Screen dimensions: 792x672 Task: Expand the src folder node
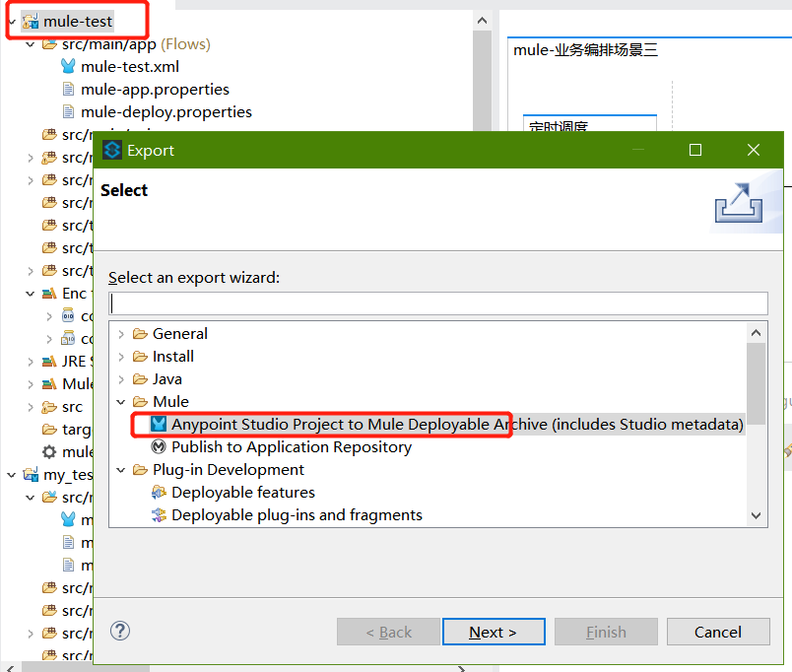(x=31, y=407)
